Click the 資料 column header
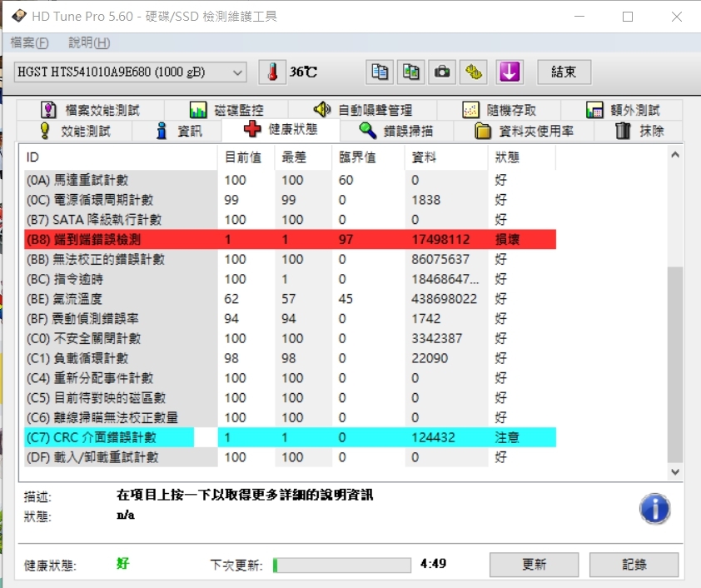Viewport: 701px width, 588px height. pos(446,157)
